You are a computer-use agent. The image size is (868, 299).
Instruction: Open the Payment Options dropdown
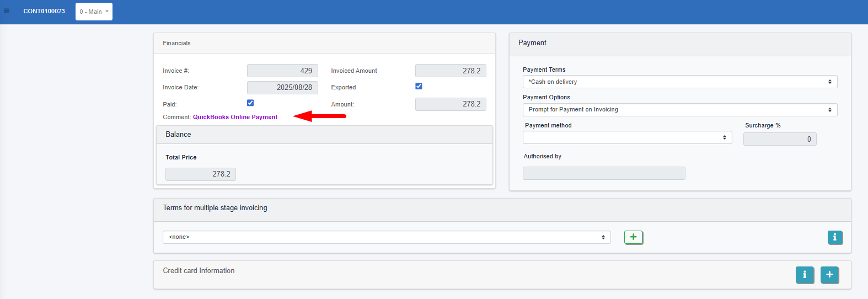(x=680, y=110)
